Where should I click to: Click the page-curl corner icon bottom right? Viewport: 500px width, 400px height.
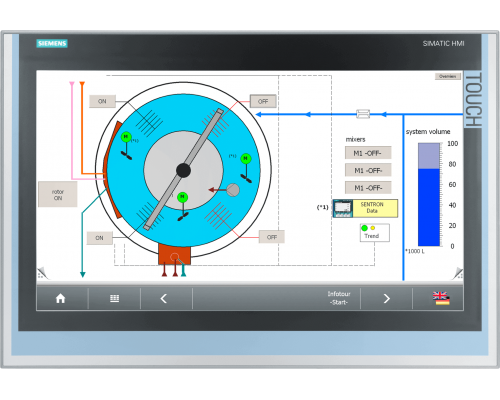coord(458,273)
